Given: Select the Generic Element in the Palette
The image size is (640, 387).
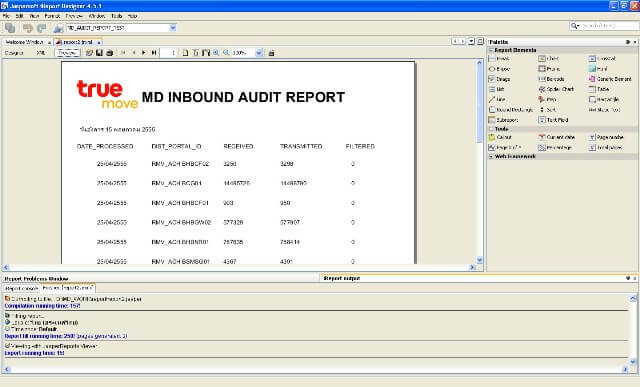Looking at the screenshot, I should click(x=610, y=79).
